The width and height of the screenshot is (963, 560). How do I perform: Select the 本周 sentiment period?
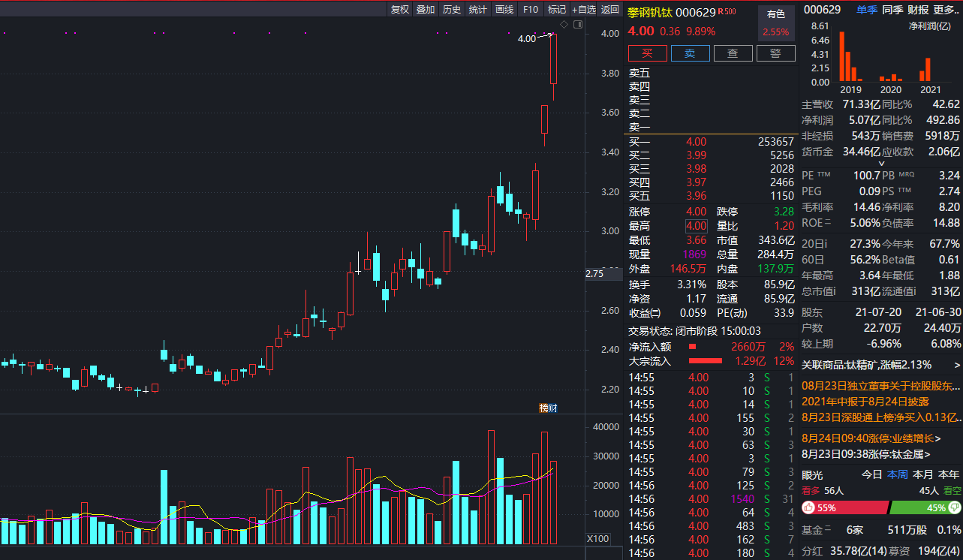(x=898, y=474)
